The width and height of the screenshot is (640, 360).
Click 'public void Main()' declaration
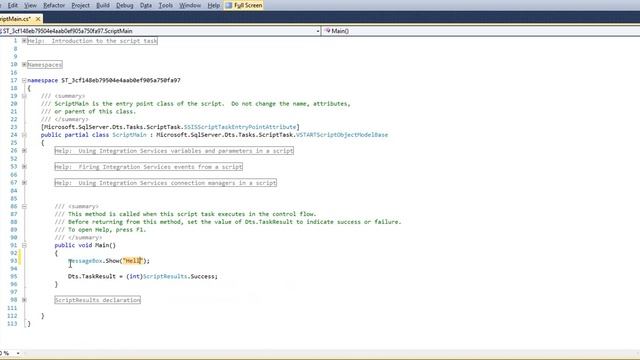[85, 245]
